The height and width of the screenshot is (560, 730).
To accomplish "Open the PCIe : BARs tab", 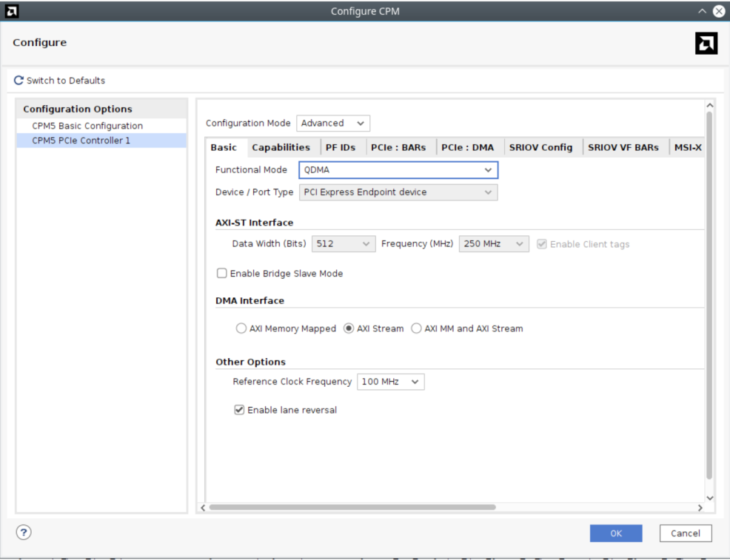I will 398,147.
